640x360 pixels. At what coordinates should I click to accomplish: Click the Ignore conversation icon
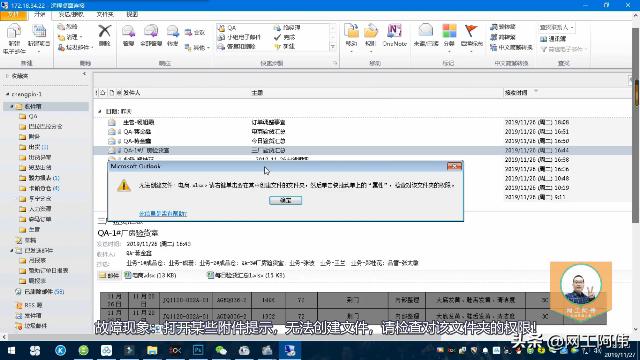coord(61,27)
